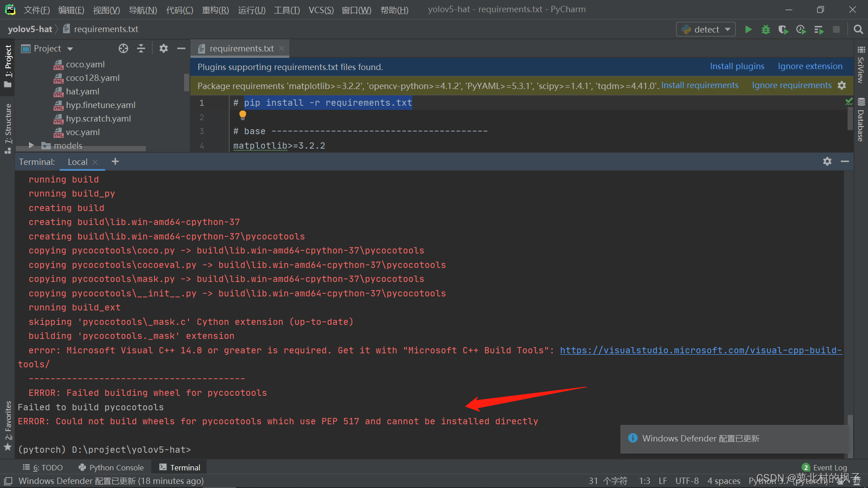868x488 pixels.
Task: Click Ignore requirements link
Action: (792, 85)
